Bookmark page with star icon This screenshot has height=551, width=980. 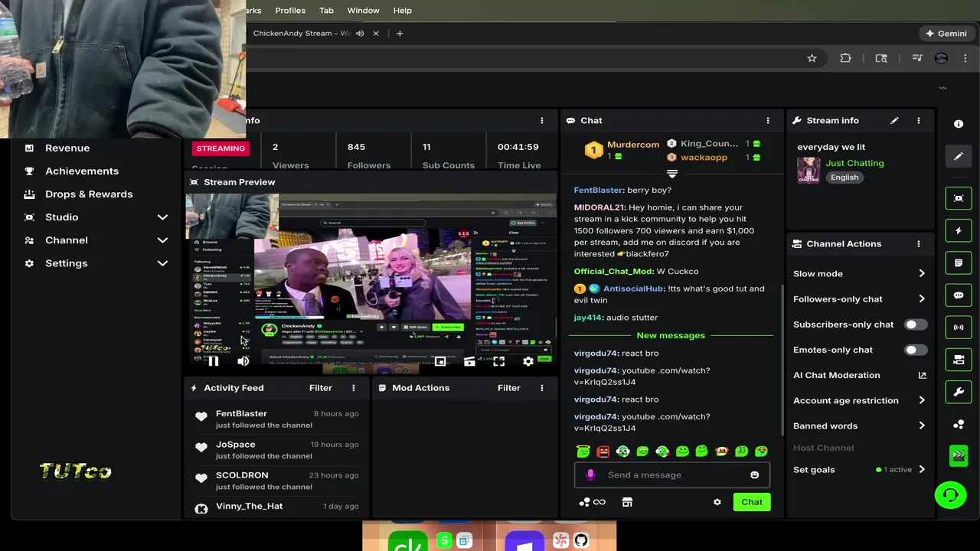click(x=812, y=58)
